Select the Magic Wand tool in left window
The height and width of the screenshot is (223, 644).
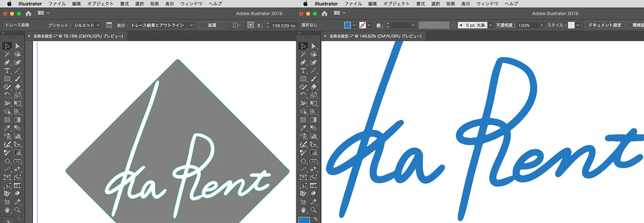click(x=7, y=54)
